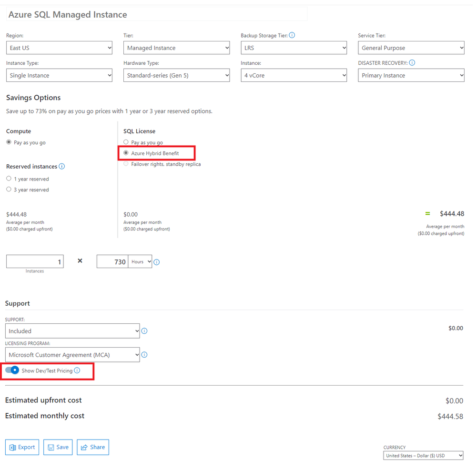
Task: Open Support dropdown showing Included
Action: pos(72,331)
